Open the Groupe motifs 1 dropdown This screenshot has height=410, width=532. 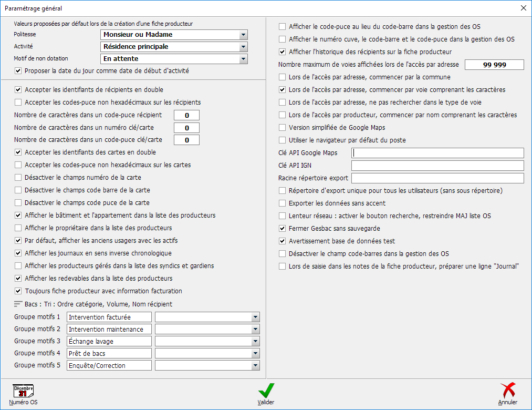[255, 317]
